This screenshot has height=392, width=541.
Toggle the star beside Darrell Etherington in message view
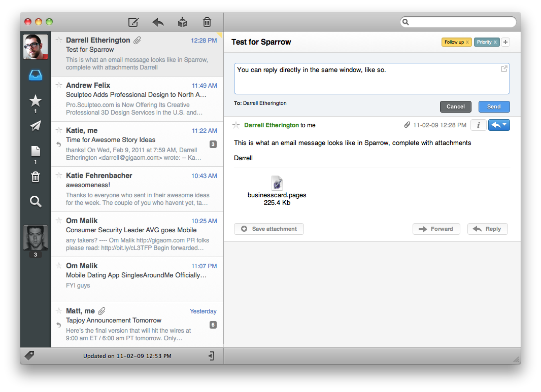pyautogui.click(x=236, y=125)
